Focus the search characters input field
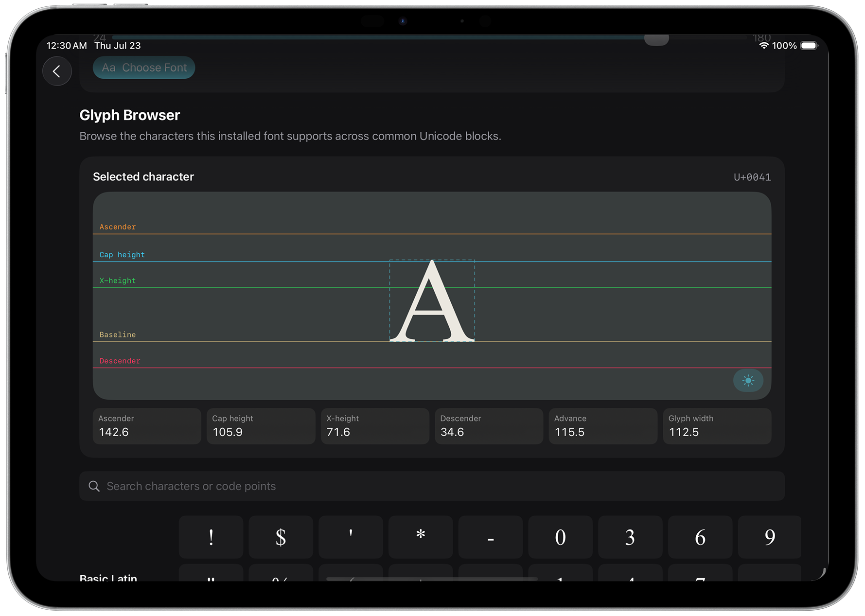This screenshot has height=616, width=865. pyautogui.click(x=432, y=486)
